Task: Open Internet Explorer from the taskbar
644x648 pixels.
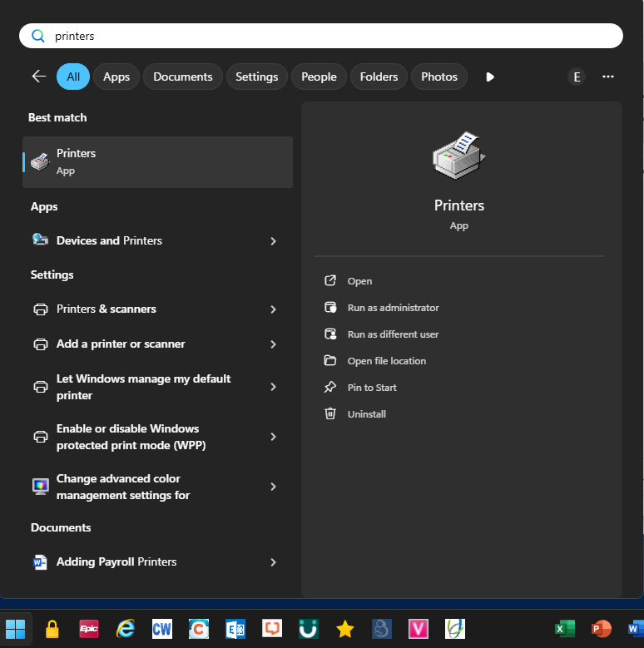Action: [x=126, y=629]
